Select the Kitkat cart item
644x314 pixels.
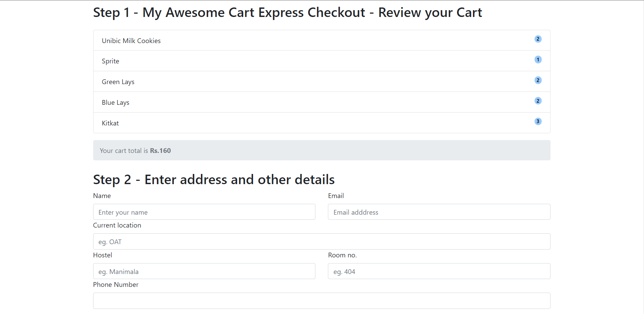click(x=322, y=123)
